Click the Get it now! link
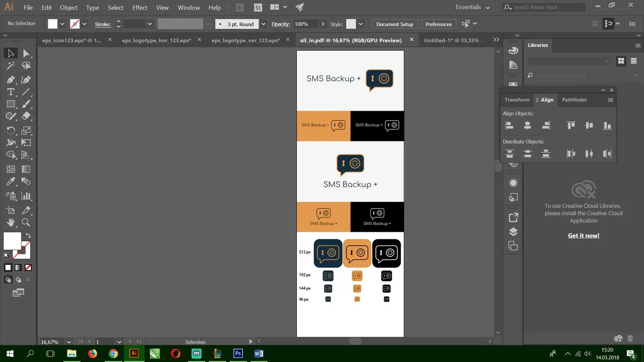This screenshot has width=644, height=362. pos(584,235)
